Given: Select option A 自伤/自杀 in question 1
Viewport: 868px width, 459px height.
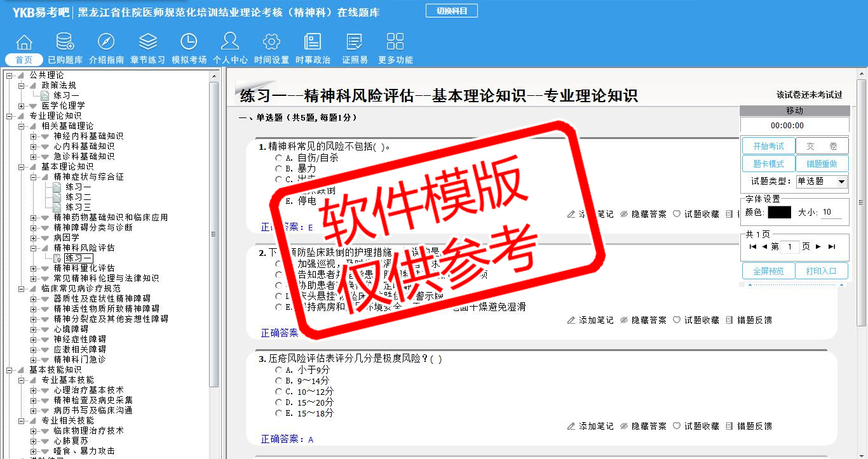Looking at the screenshot, I should 278,158.
